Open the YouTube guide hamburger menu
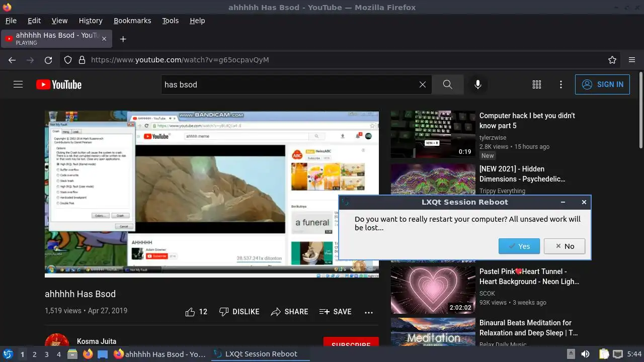This screenshot has height=362, width=644. point(18,84)
